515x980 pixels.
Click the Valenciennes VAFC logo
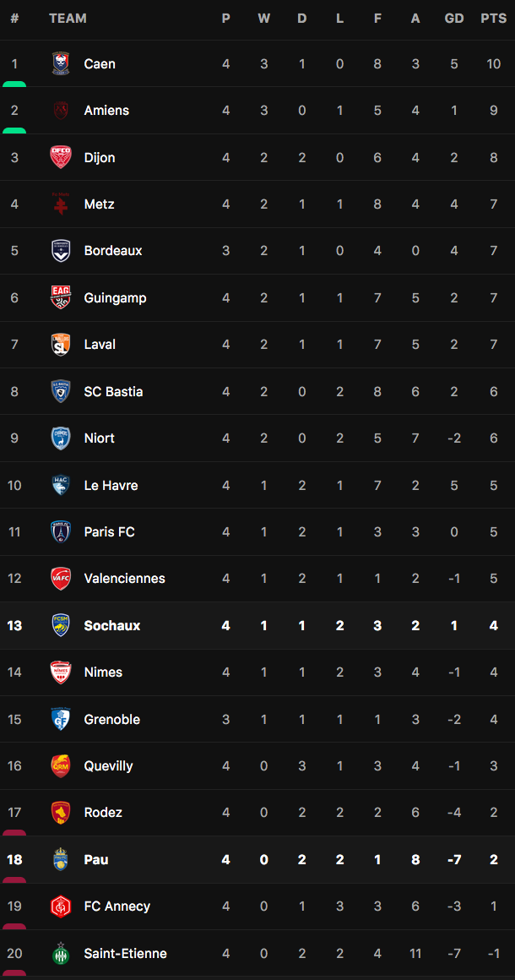pyautogui.click(x=61, y=579)
